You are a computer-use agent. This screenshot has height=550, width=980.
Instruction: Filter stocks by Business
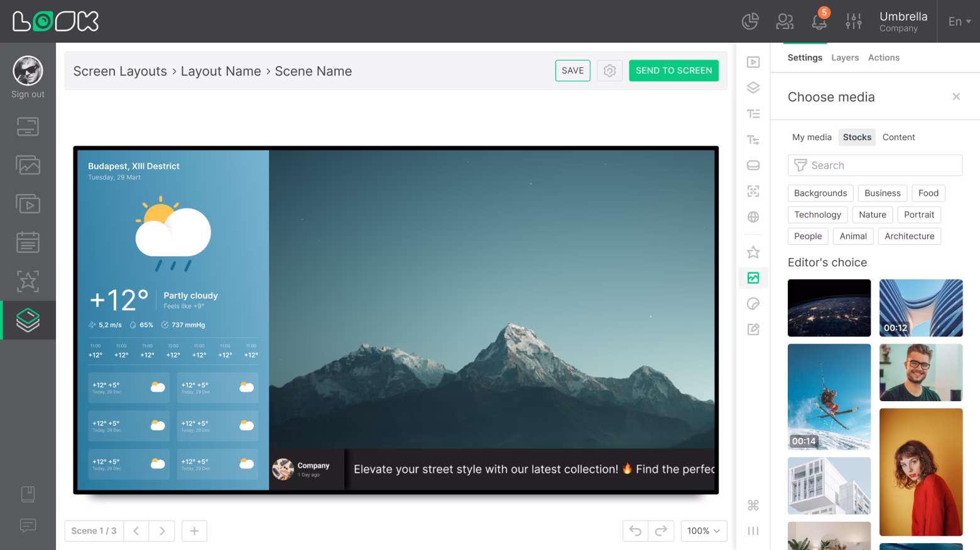tap(882, 193)
